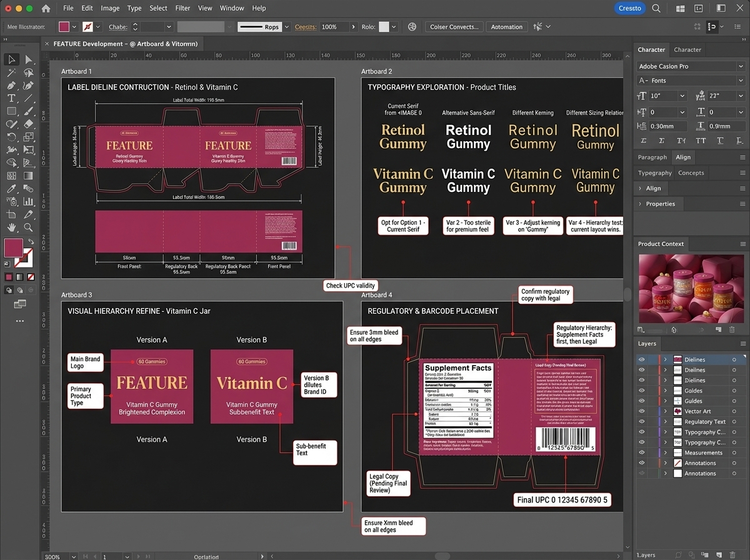Open the Fonts style dropdown
This screenshot has height=560, width=750.
click(741, 81)
